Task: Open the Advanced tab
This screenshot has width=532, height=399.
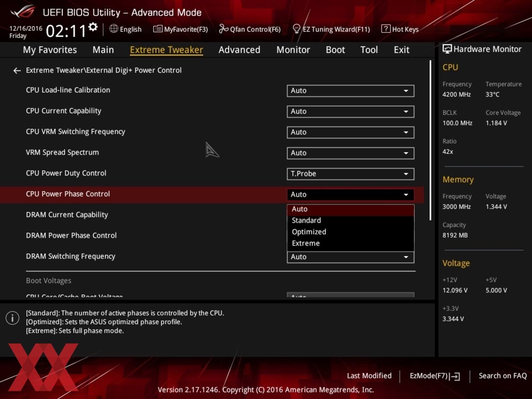Action: click(239, 50)
